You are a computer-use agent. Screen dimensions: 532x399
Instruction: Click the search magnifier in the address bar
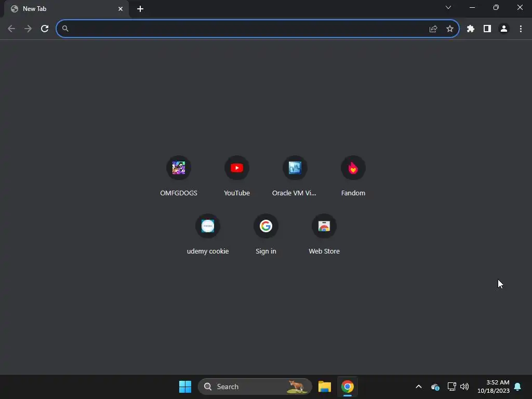pyautogui.click(x=65, y=29)
